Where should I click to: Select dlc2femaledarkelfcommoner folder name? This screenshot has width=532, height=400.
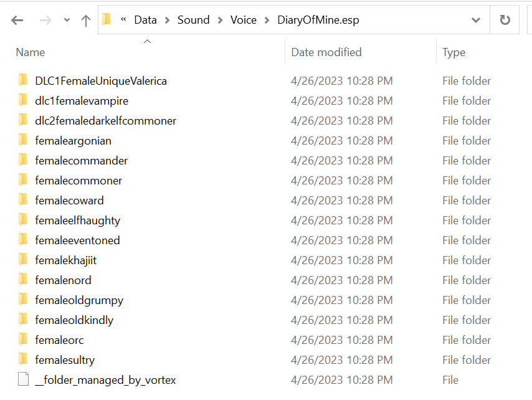(105, 121)
